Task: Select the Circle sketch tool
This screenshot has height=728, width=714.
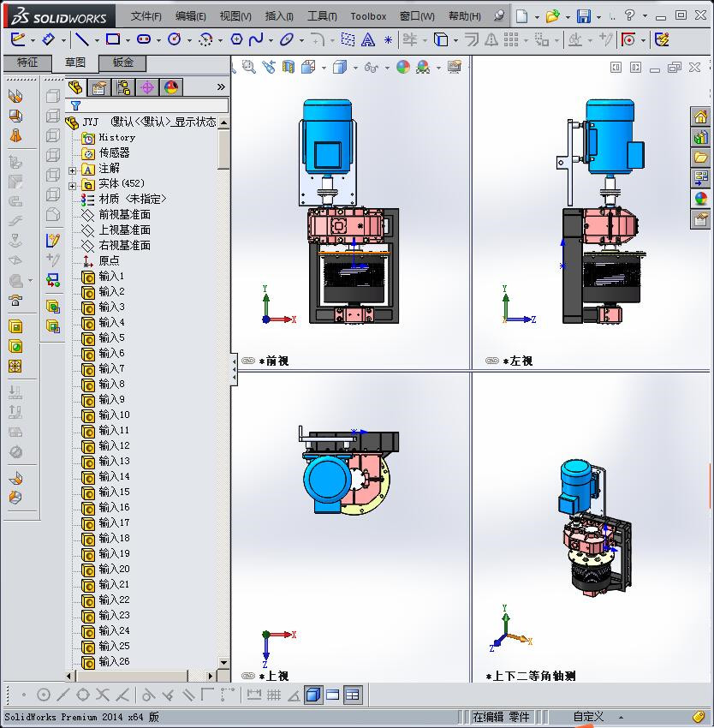Action: pos(175,39)
